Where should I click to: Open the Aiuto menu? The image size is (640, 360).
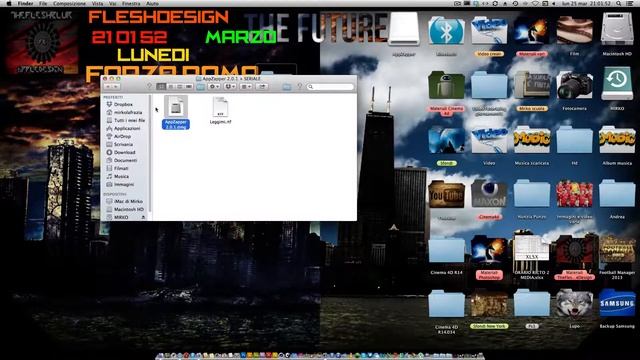(152, 3)
